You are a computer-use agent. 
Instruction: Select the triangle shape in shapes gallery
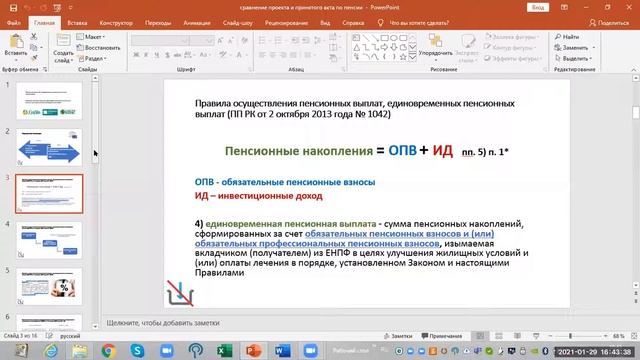(356, 47)
